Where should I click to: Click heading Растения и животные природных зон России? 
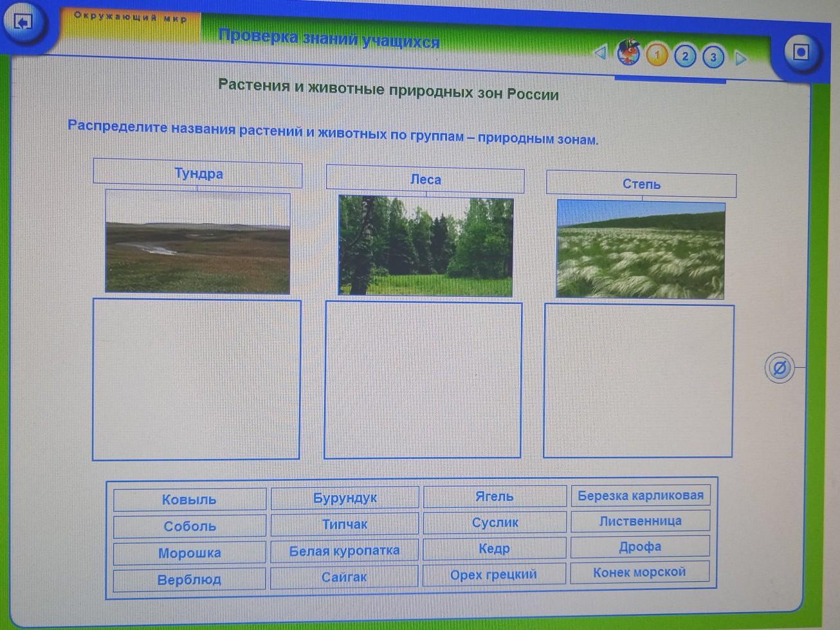[x=388, y=89]
